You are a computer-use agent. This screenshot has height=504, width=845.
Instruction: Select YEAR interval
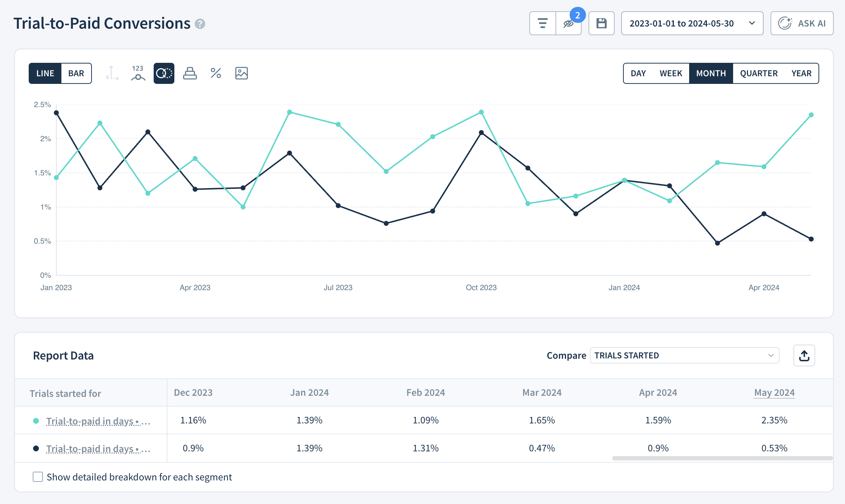coord(801,73)
